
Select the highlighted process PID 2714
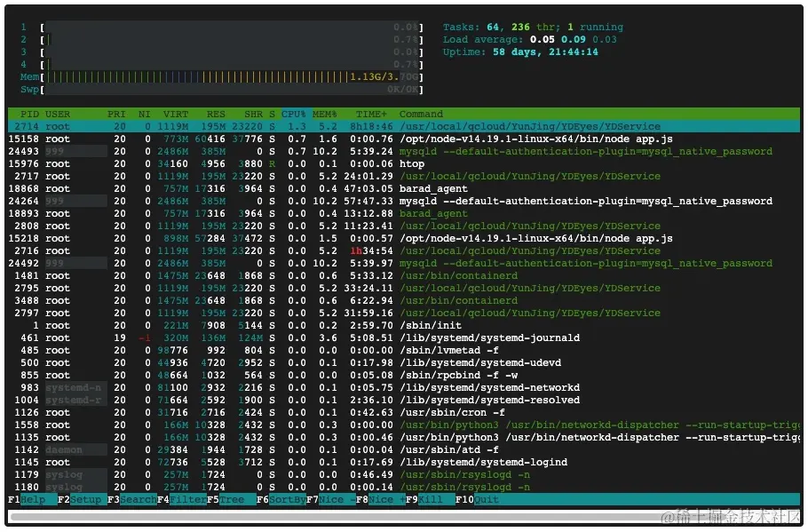[x=404, y=126]
